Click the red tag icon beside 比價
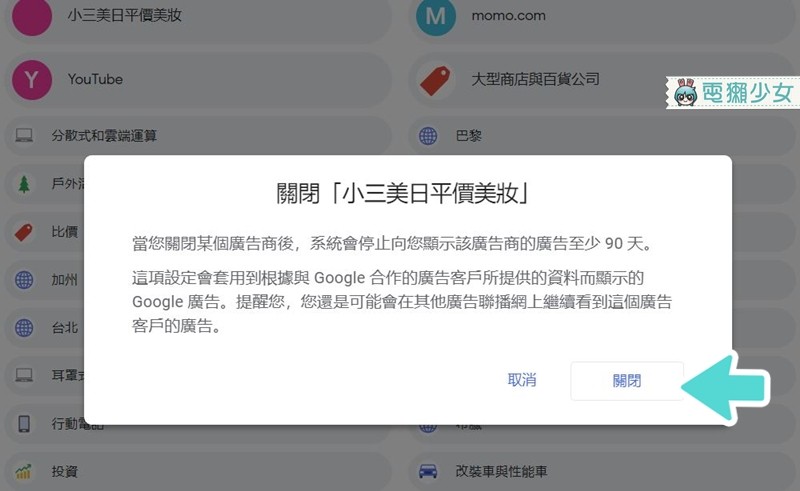The image size is (800, 491). tap(25, 232)
